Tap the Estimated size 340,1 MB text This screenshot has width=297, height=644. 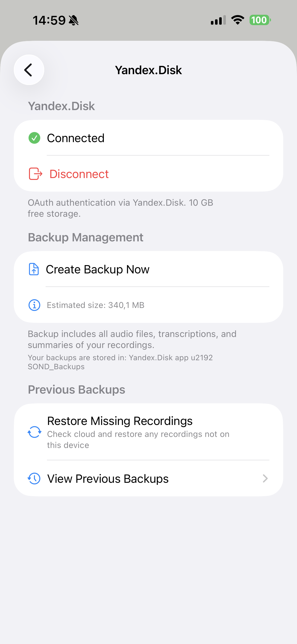pyautogui.click(x=96, y=305)
